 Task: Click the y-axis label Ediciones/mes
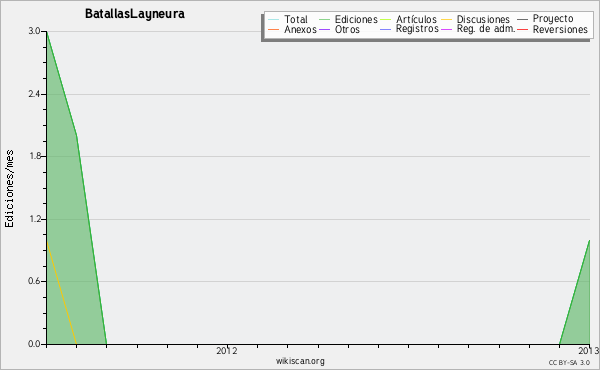click(x=9, y=189)
